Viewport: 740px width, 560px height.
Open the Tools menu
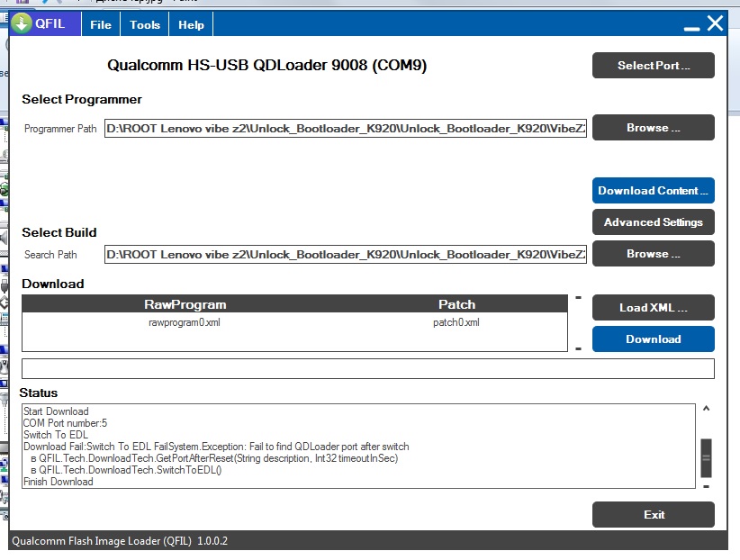coord(144,24)
